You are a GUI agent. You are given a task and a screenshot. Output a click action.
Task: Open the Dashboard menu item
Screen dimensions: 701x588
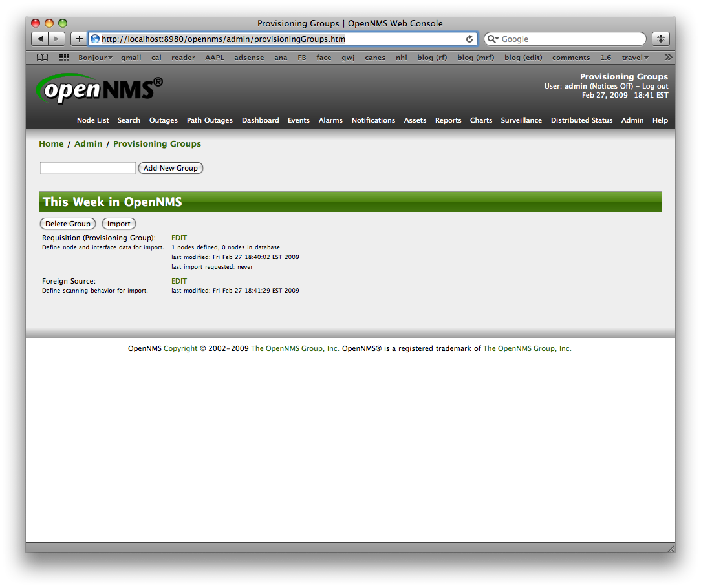(x=260, y=120)
